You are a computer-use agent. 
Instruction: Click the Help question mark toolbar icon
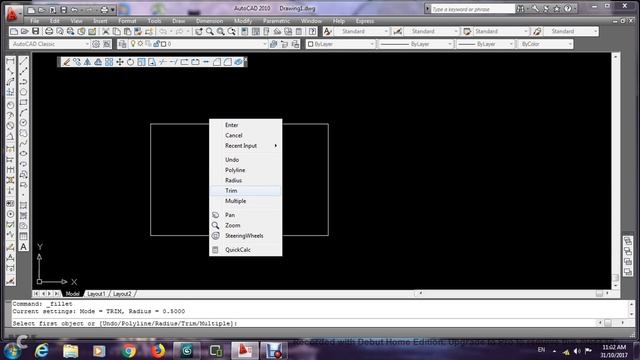pyautogui.click(x=312, y=31)
